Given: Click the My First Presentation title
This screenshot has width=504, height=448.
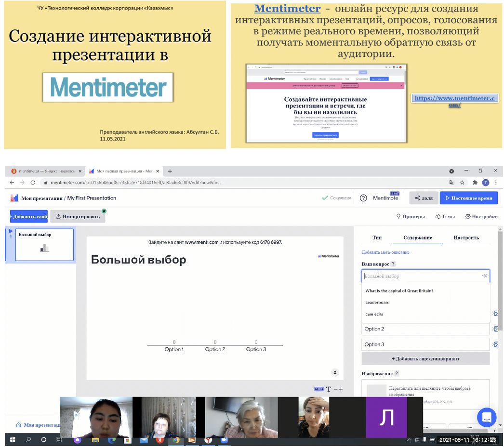Looking at the screenshot, I should 92,198.
